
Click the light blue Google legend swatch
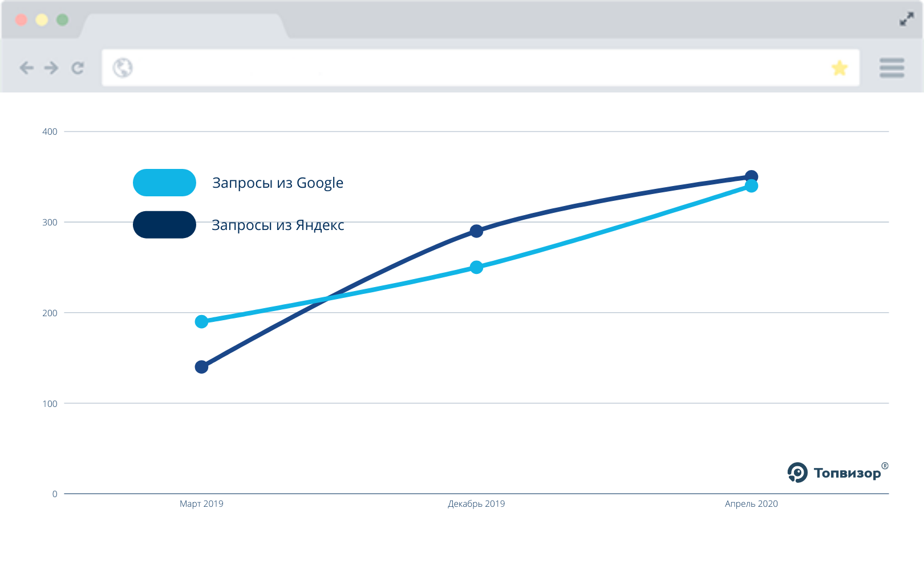tap(164, 183)
